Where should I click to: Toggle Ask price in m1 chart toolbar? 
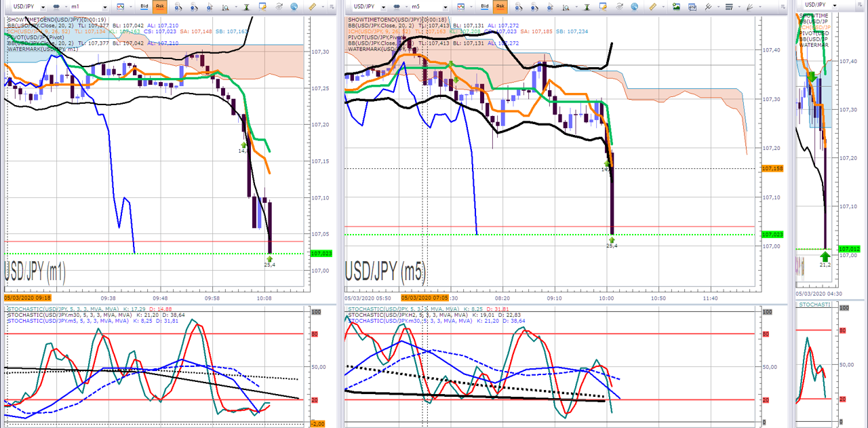[x=159, y=6]
